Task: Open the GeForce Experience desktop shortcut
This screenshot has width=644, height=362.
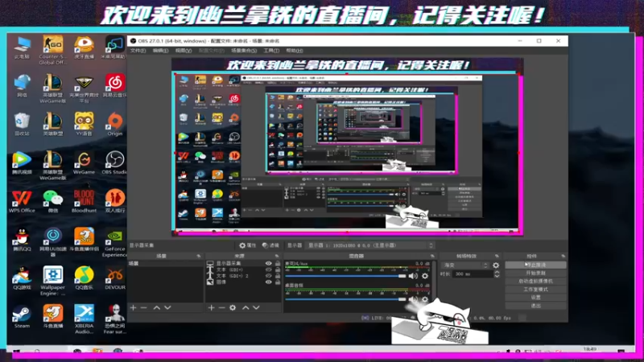Action: (x=114, y=243)
